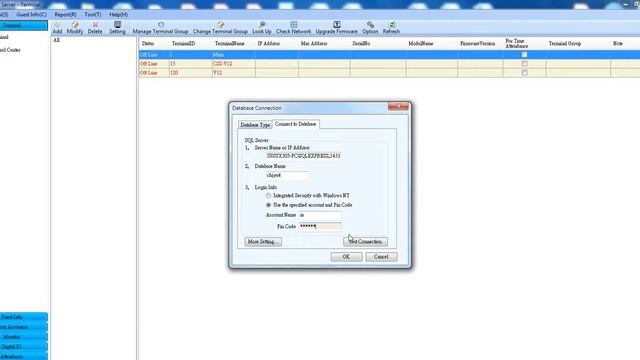This screenshot has width=640, height=360.
Task: Click the Add terminal toolbar icon
Action: pyautogui.click(x=57, y=28)
